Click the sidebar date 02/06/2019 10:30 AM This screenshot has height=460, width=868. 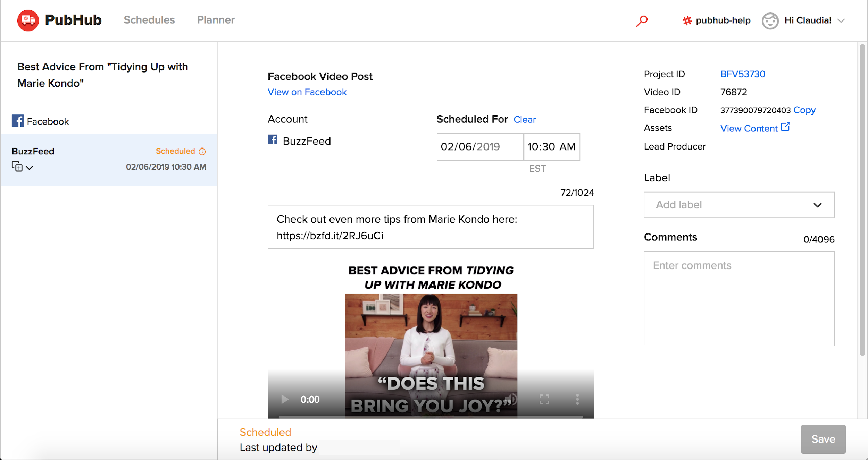pyautogui.click(x=166, y=167)
